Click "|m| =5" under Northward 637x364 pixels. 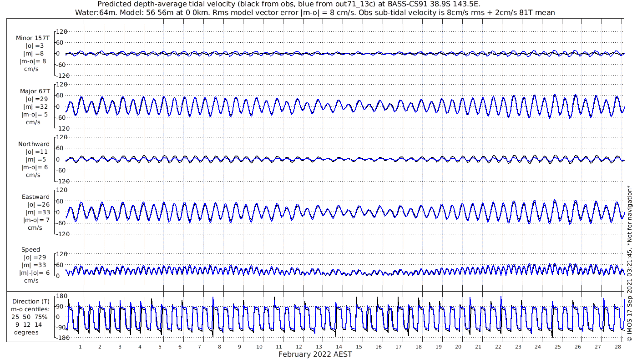tap(35, 159)
